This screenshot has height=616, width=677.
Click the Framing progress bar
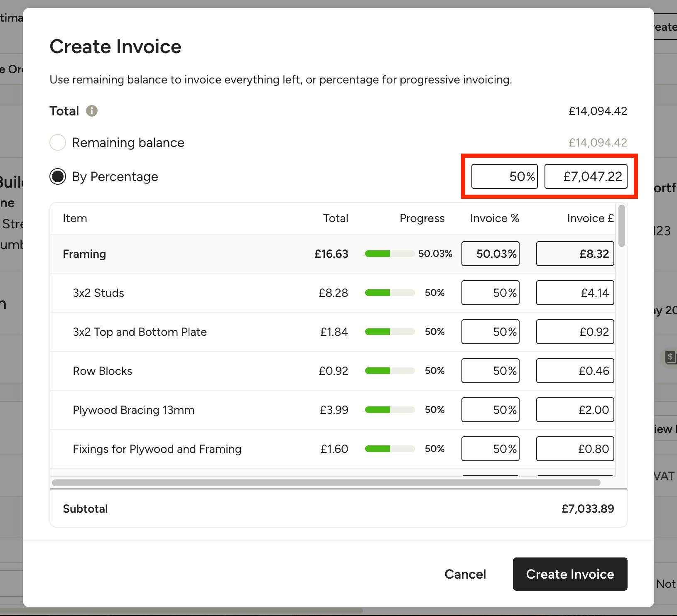(390, 254)
